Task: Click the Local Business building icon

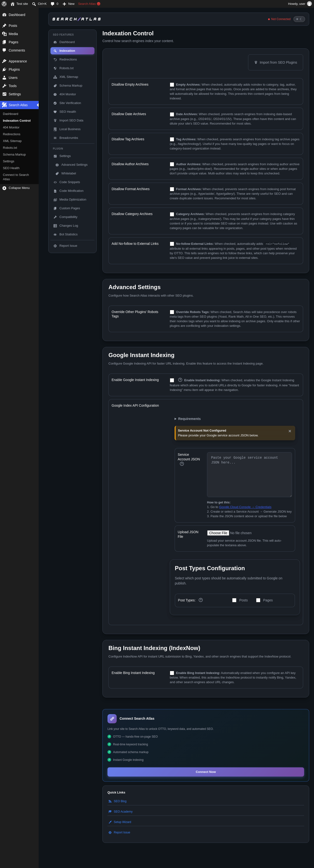Action: point(55,129)
